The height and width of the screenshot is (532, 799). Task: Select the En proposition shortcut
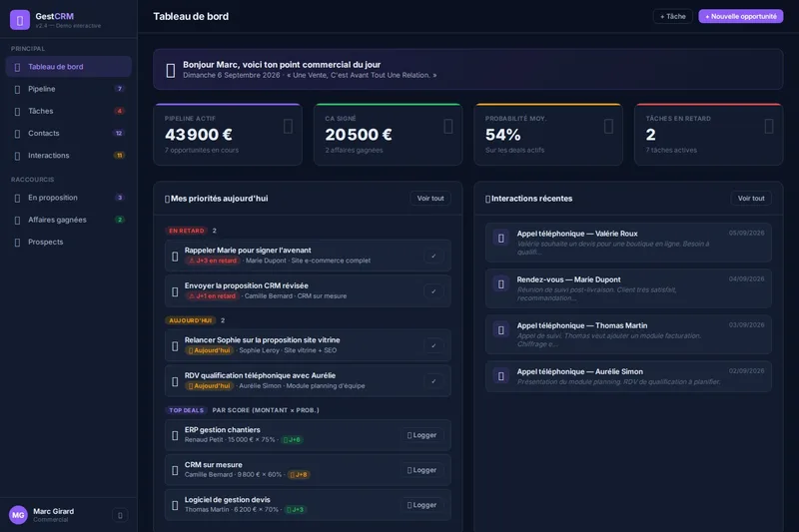(69, 198)
